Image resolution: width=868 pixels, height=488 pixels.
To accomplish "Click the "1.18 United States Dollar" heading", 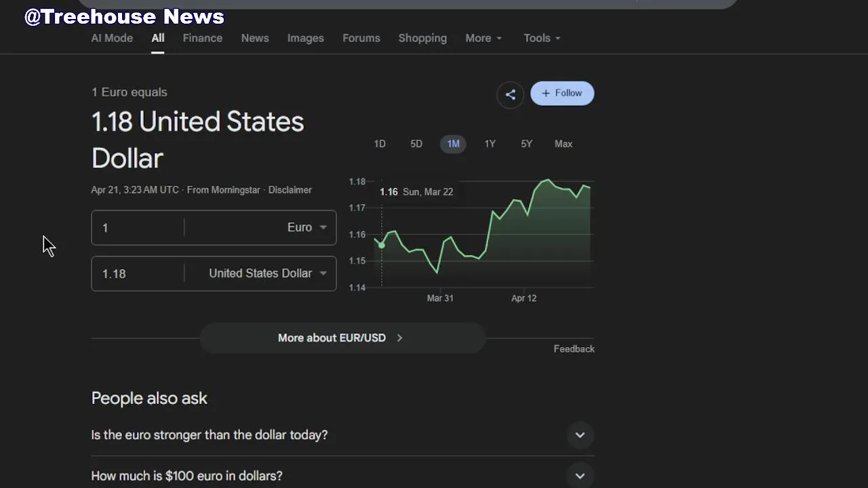I will [x=197, y=140].
